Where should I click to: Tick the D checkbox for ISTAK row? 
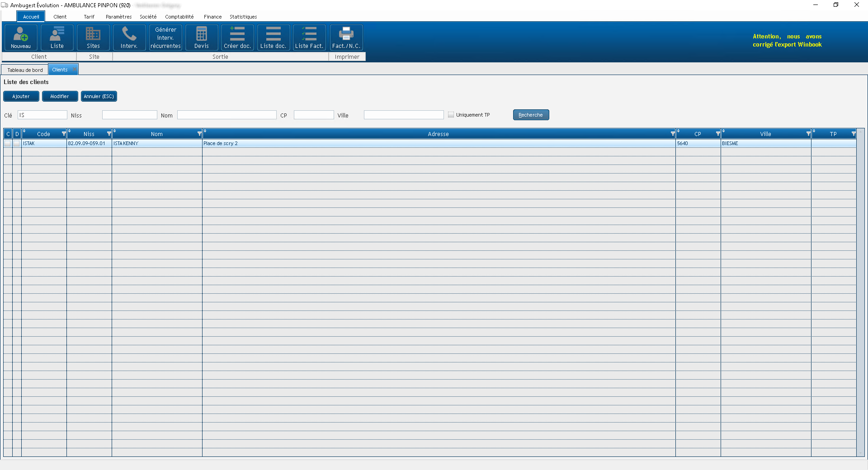click(x=17, y=143)
